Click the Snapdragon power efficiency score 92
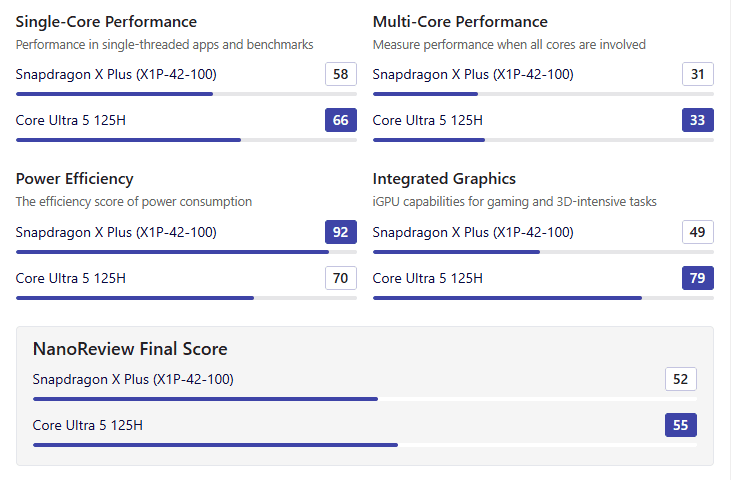The image size is (731, 480). 341,232
